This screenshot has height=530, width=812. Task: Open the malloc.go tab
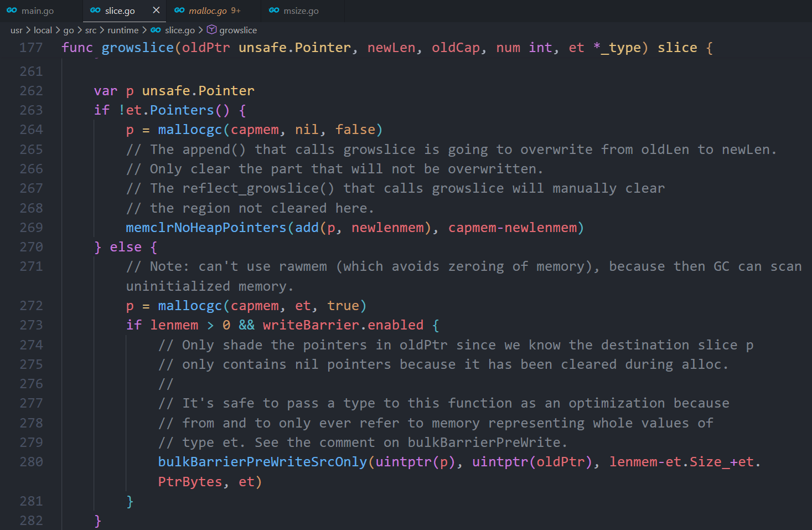tap(208, 11)
